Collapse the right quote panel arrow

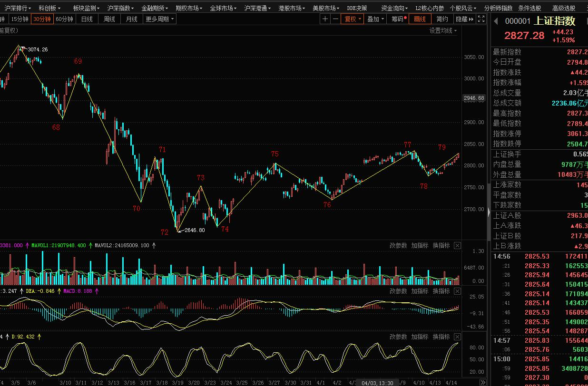click(489, 212)
